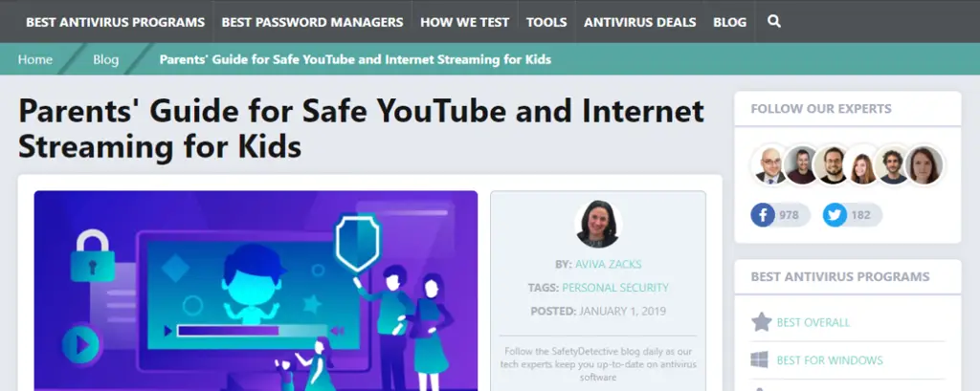Click the Posted January 1, 2019 date

[x=598, y=311]
